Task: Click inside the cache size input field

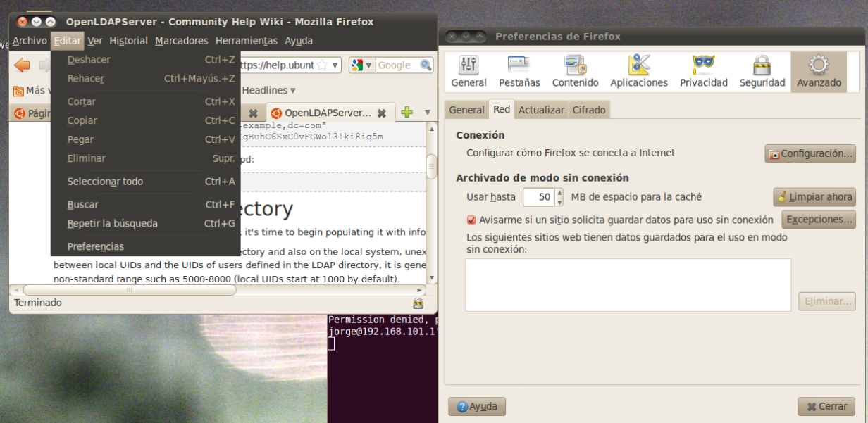Action: (538, 197)
